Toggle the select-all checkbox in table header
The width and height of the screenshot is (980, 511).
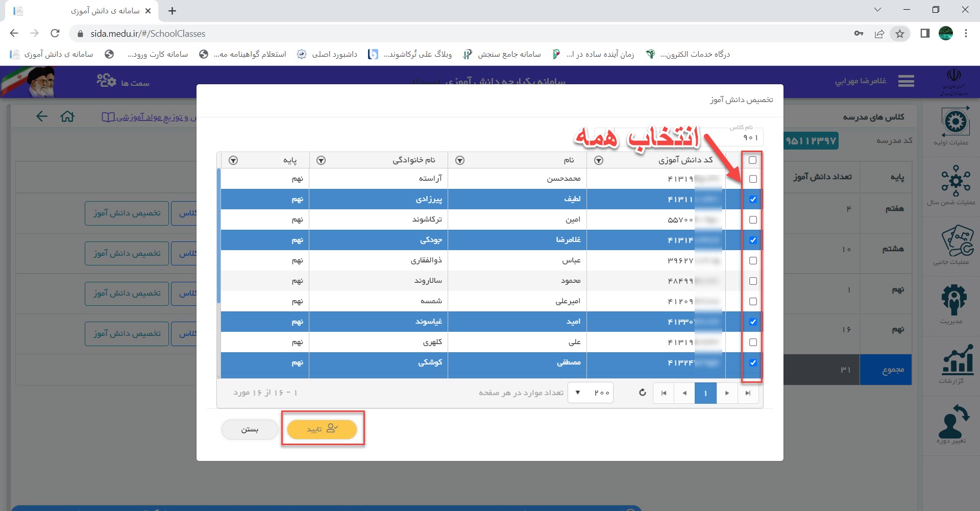pos(752,160)
